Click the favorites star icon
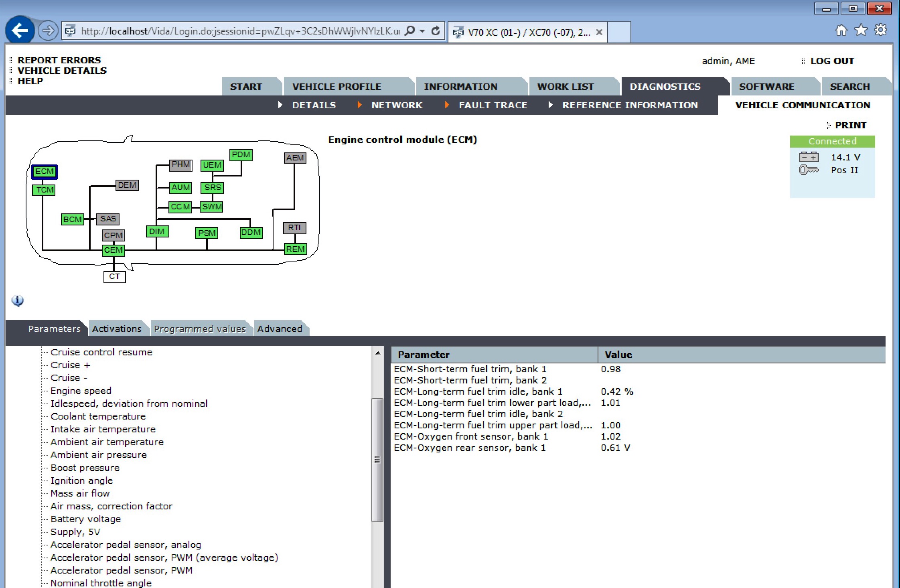The image size is (900, 588). coord(861,30)
